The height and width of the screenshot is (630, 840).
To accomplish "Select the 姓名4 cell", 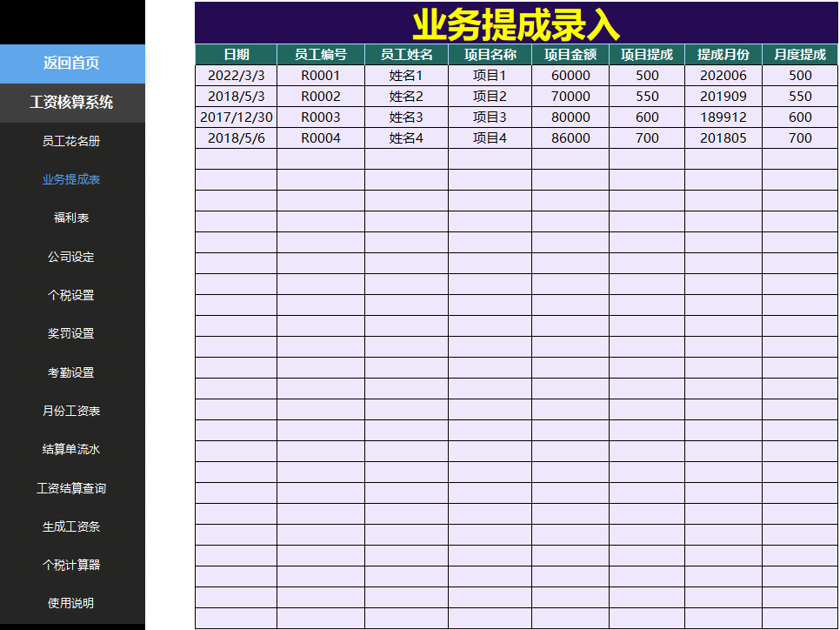I will (407, 138).
